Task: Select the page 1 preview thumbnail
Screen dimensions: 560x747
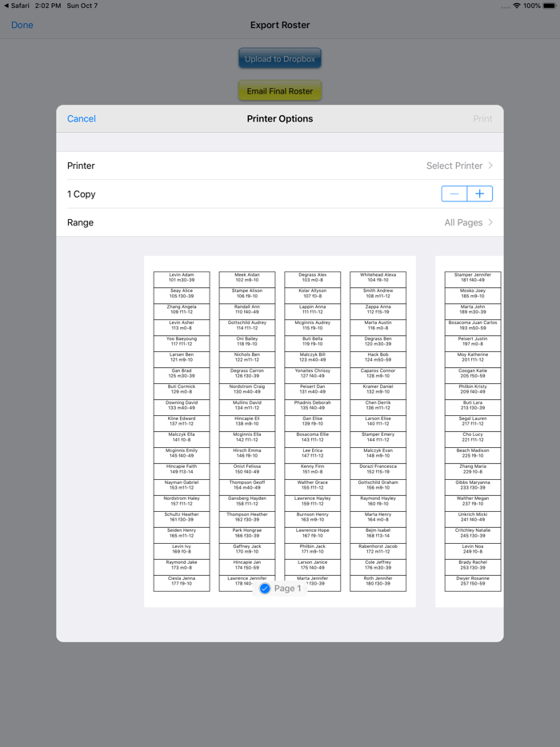Action: tap(280, 432)
